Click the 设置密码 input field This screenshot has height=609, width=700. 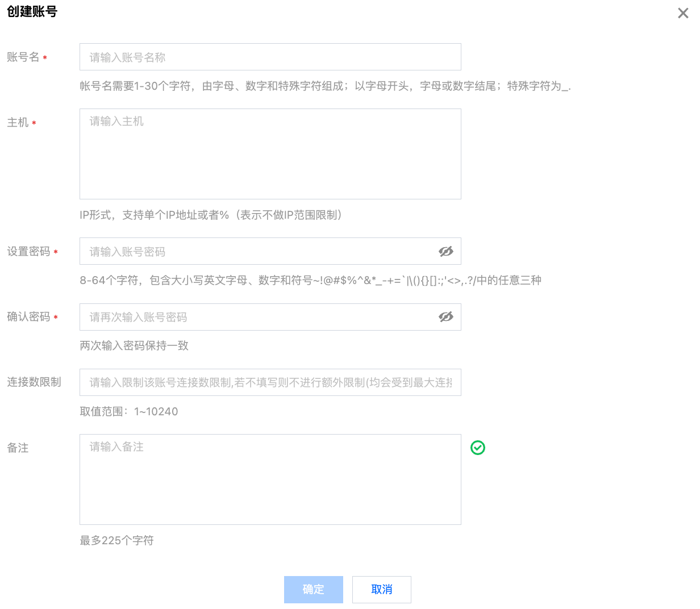(270, 251)
